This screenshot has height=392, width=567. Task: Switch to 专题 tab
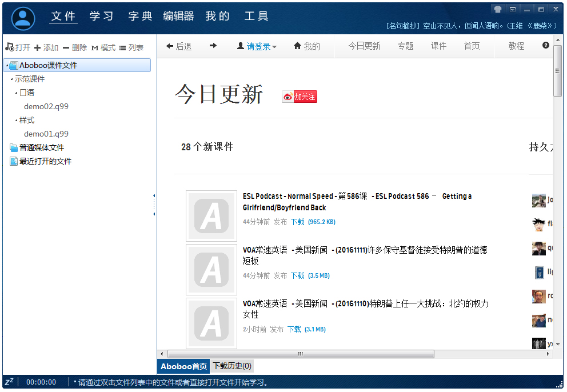(405, 46)
